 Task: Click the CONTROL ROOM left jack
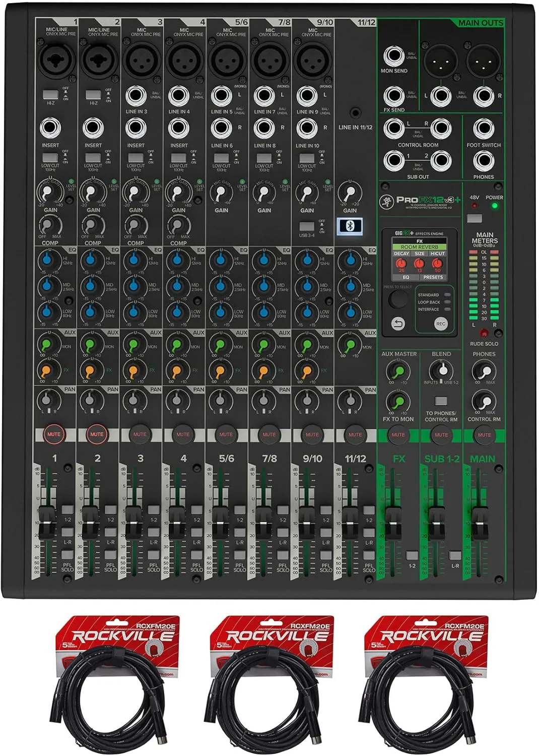click(394, 129)
